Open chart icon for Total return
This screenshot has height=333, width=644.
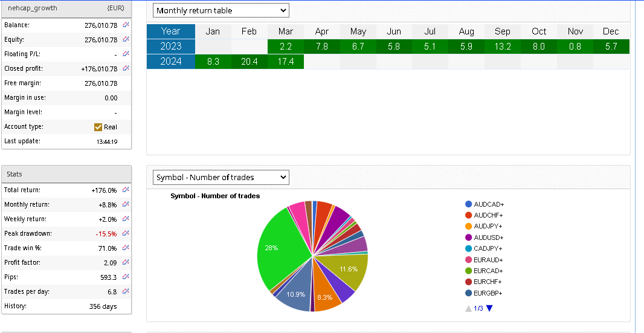click(x=126, y=190)
